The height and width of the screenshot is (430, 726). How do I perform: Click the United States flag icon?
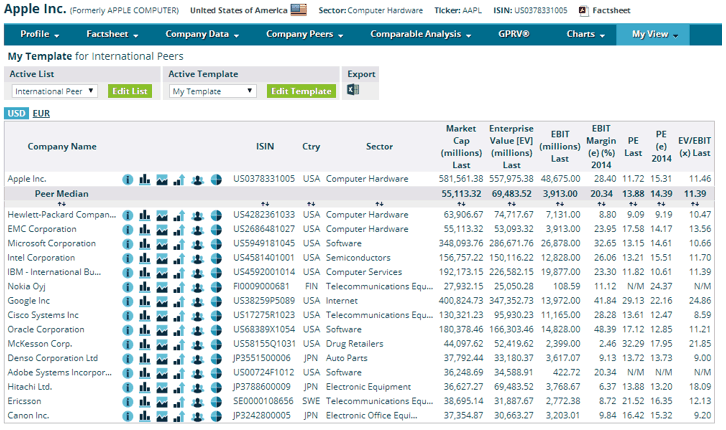299,10
